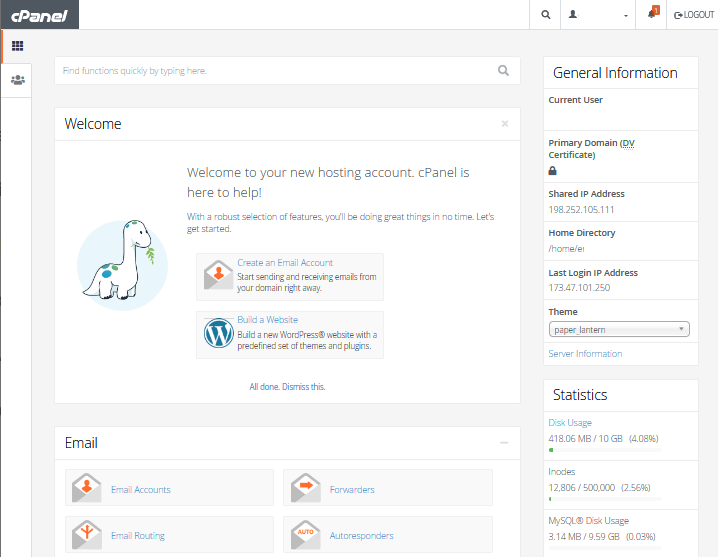718x557 pixels.
Task: Open the top bar search icon
Action: 545,15
